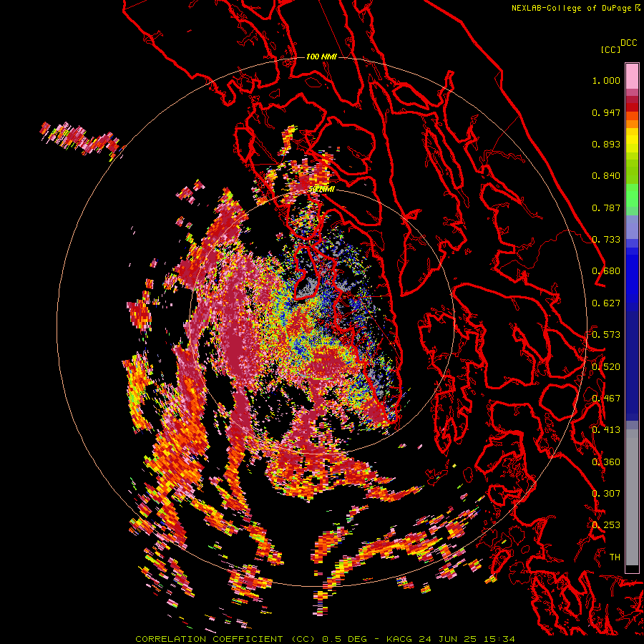Click the 0.733 scale value
The image size is (644, 644).
click(x=606, y=240)
